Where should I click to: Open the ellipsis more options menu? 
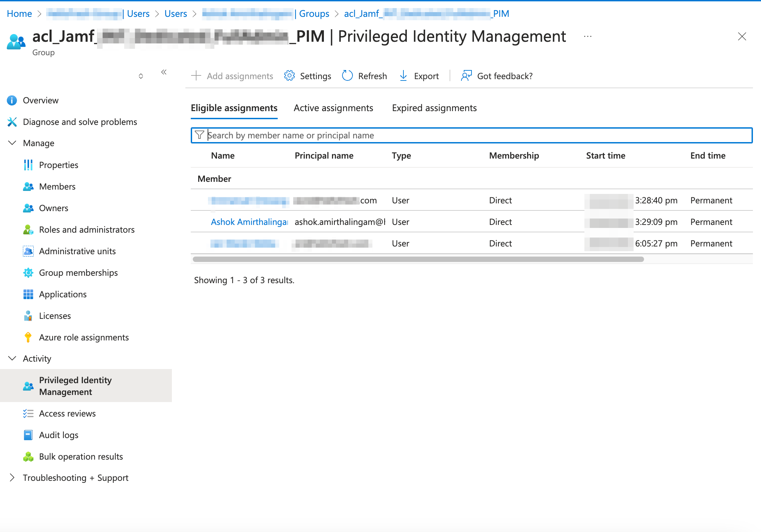click(588, 36)
